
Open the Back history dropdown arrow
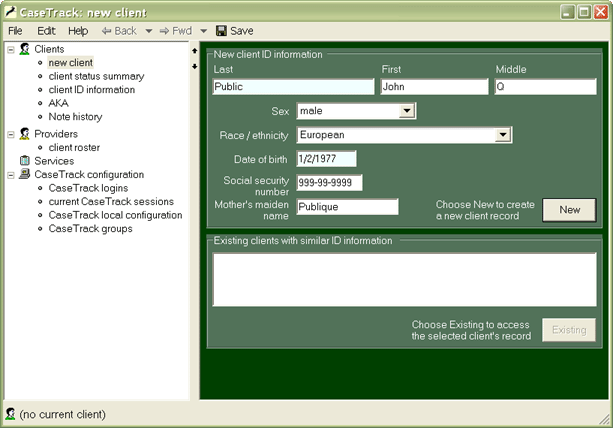coord(149,31)
